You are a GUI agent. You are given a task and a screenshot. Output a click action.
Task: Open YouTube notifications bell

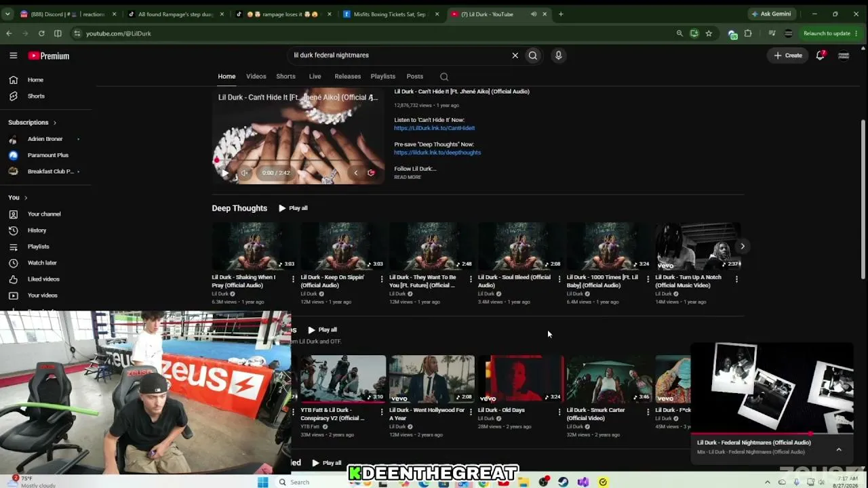820,56
